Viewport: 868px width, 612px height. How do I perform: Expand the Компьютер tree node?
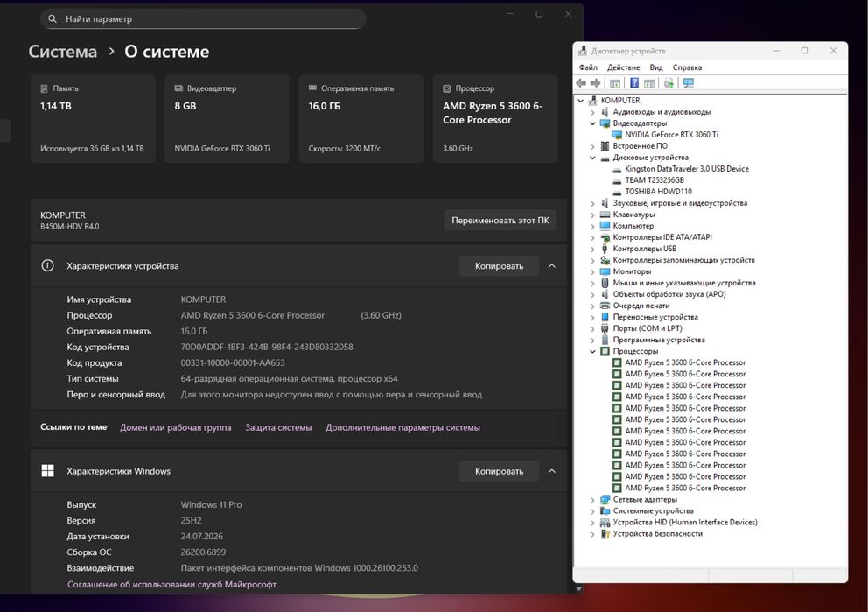[593, 226]
